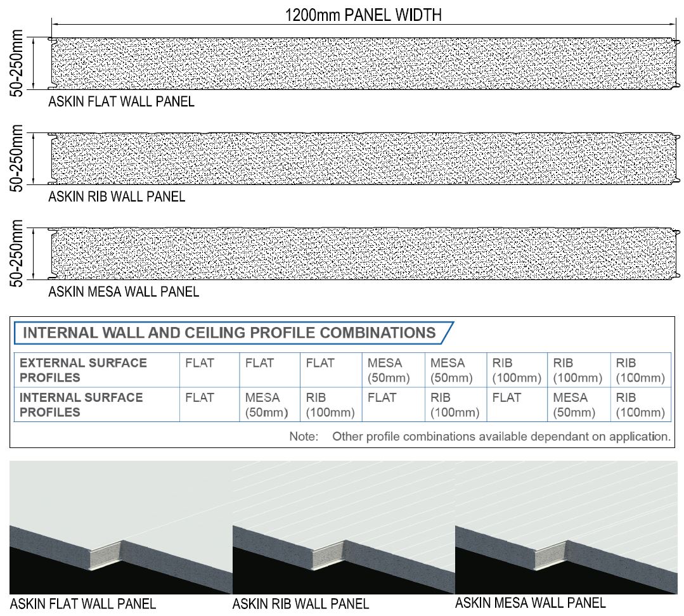Click "ASKIN RIB WALL PANEL" caption under cross-section drawing

[117, 196]
